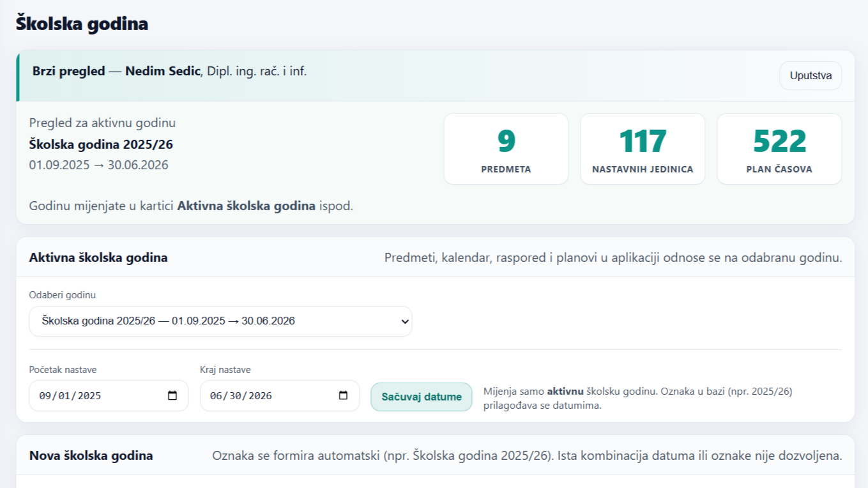Image resolution: width=868 pixels, height=488 pixels.
Task: Click the 'Nova školska godina' section title
Action: tap(91, 456)
